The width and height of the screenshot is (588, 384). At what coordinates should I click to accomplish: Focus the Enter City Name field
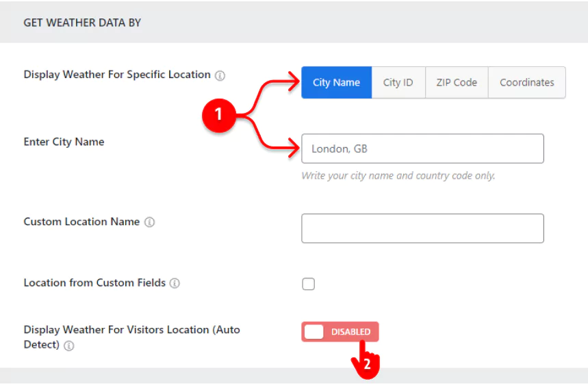pos(422,149)
